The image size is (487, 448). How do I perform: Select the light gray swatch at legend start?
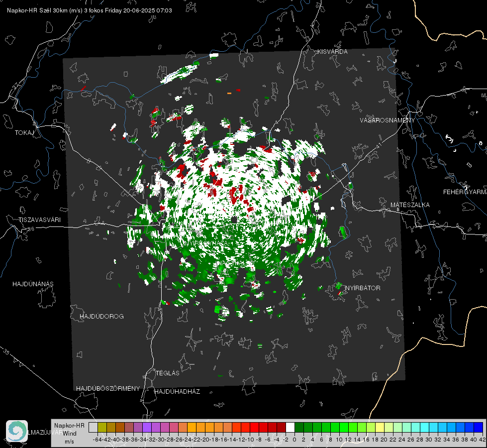click(x=93, y=427)
